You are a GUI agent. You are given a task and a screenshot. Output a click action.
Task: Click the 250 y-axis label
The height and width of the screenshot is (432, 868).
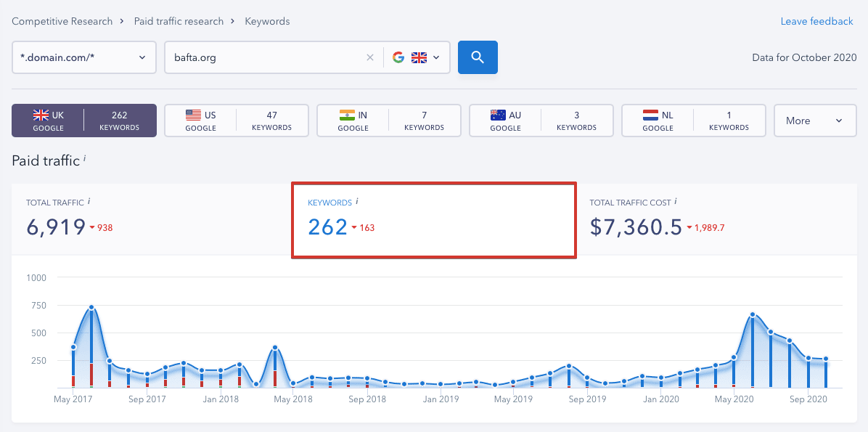(38, 361)
